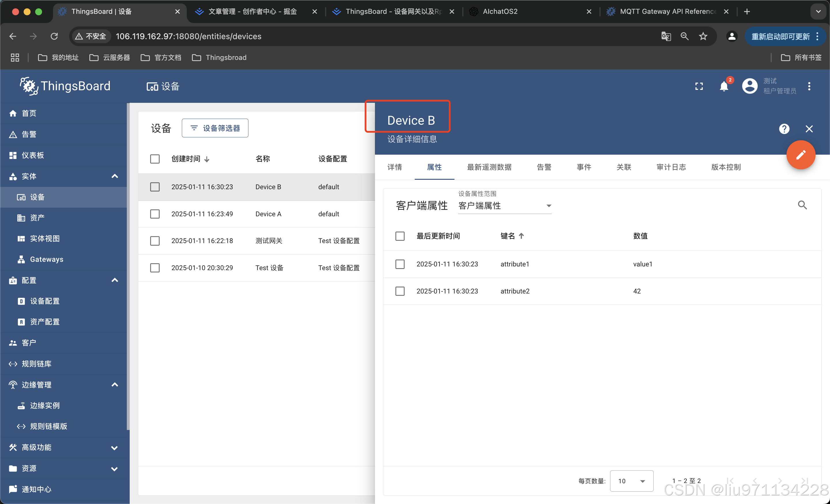Screen dimensions: 830x504
Task: Bookmark page with star icon
Action: [x=703, y=36]
